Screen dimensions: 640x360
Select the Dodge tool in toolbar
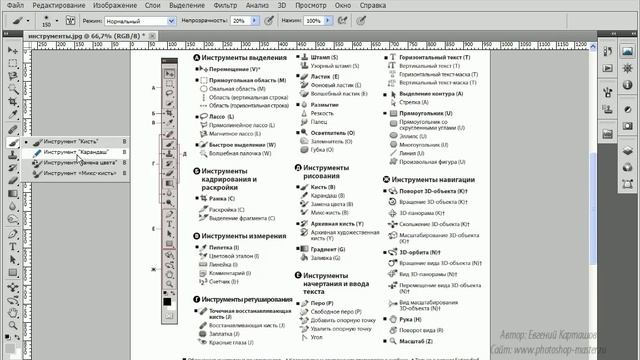click(13, 219)
